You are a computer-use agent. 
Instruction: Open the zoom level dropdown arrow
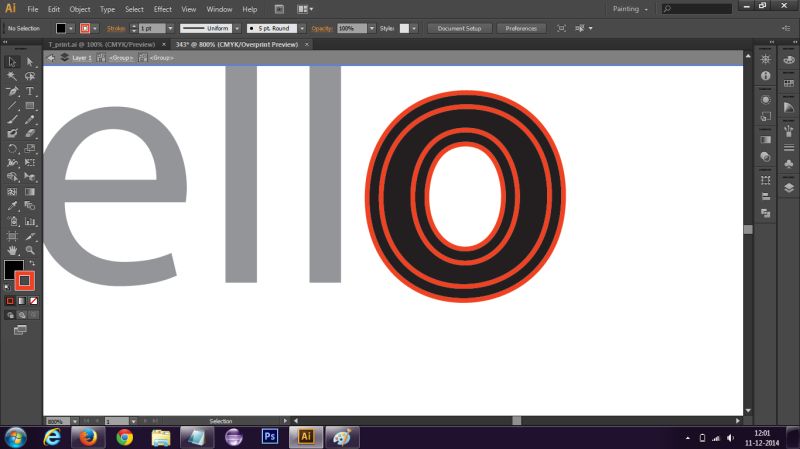75,421
